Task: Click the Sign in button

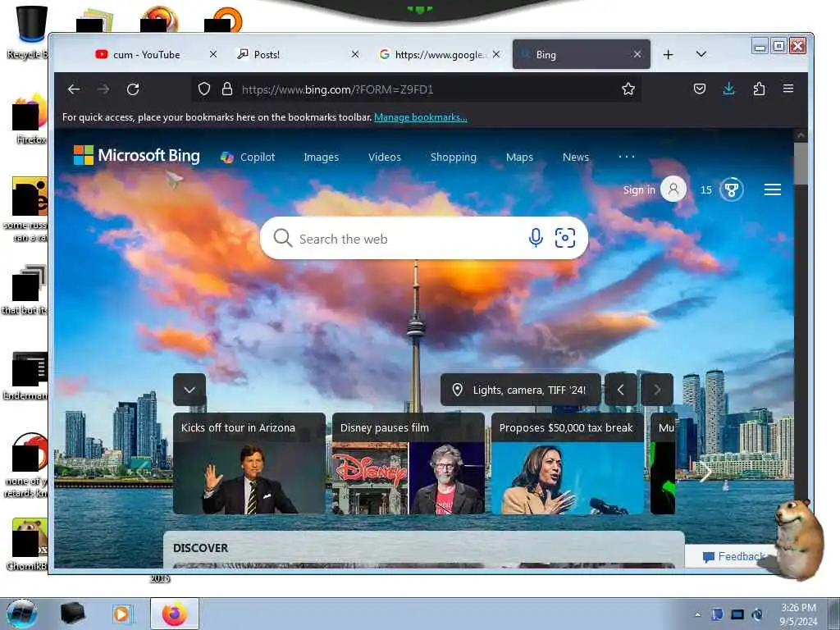Action: pyautogui.click(x=638, y=189)
